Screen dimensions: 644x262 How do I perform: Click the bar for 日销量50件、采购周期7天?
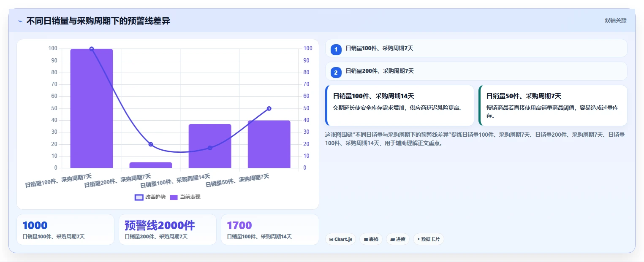(269, 144)
